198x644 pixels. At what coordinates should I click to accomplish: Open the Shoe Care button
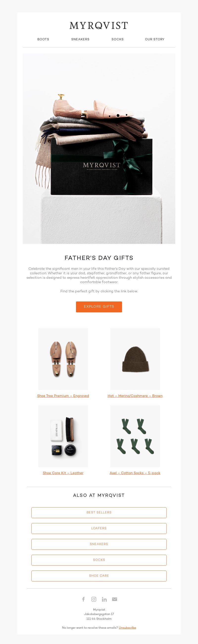(99, 576)
